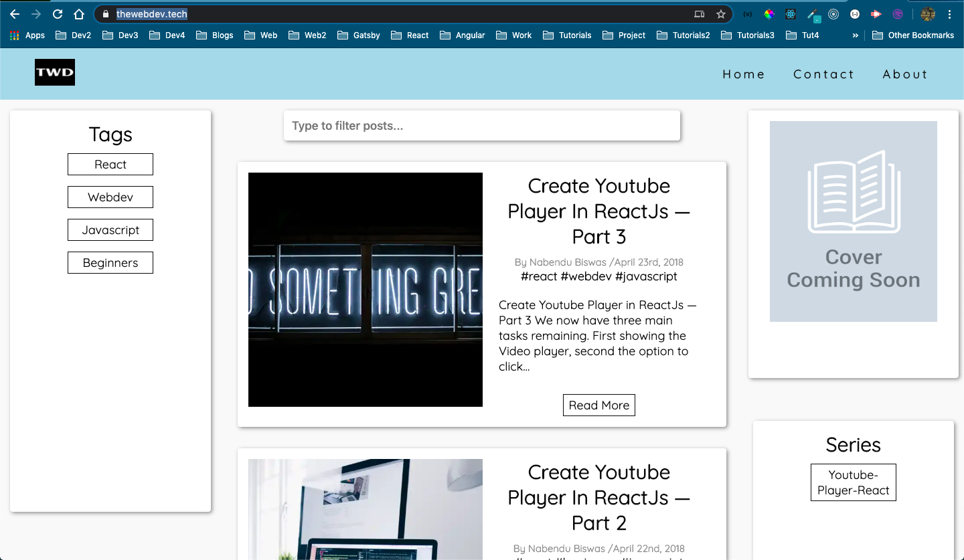Open the Chrome profile avatar
The width and height of the screenshot is (964, 560).
927,14
